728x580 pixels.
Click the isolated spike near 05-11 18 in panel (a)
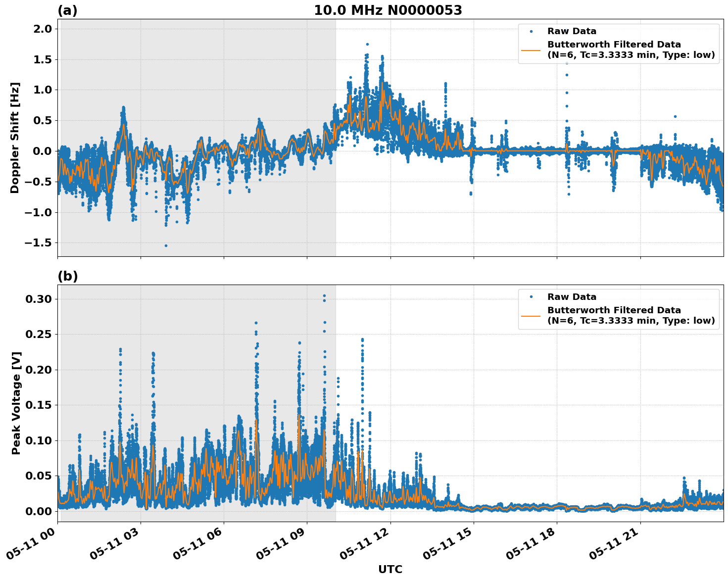(x=567, y=75)
